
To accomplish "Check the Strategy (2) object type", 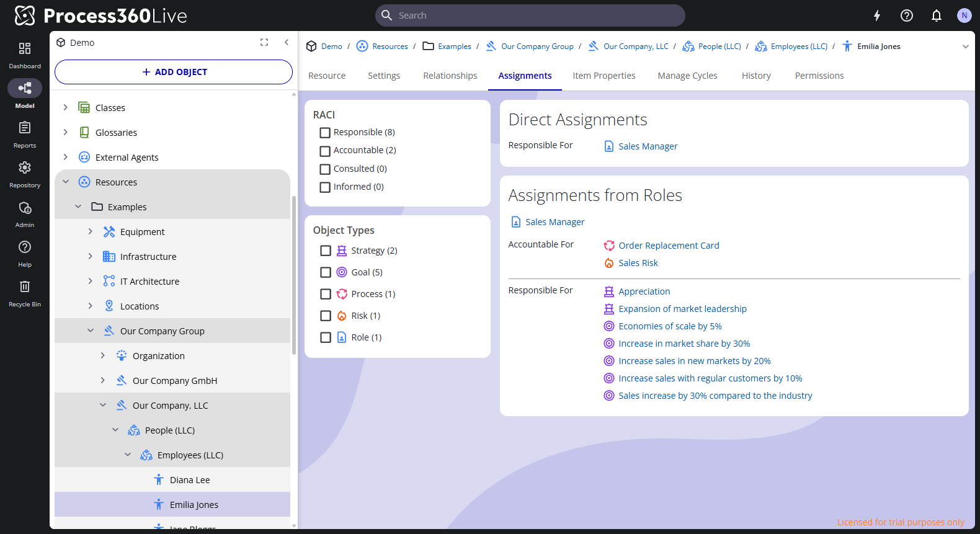I will tap(326, 251).
